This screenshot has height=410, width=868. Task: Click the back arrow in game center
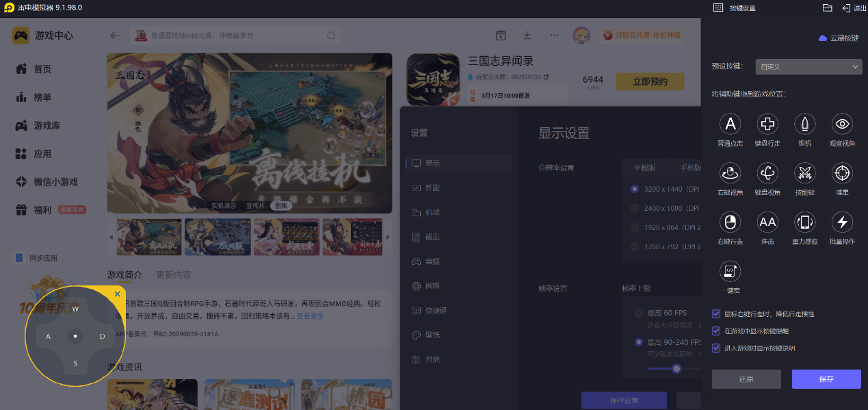pos(115,36)
